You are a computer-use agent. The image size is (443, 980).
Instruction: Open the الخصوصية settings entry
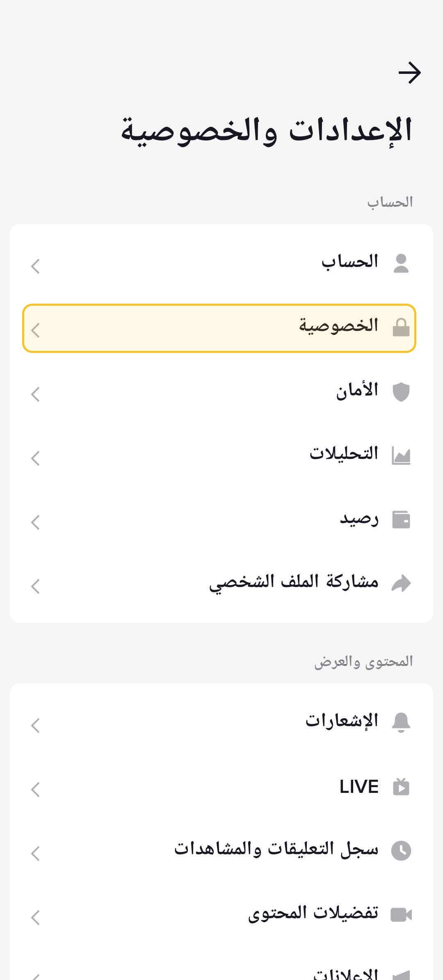[x=339, y=326]
